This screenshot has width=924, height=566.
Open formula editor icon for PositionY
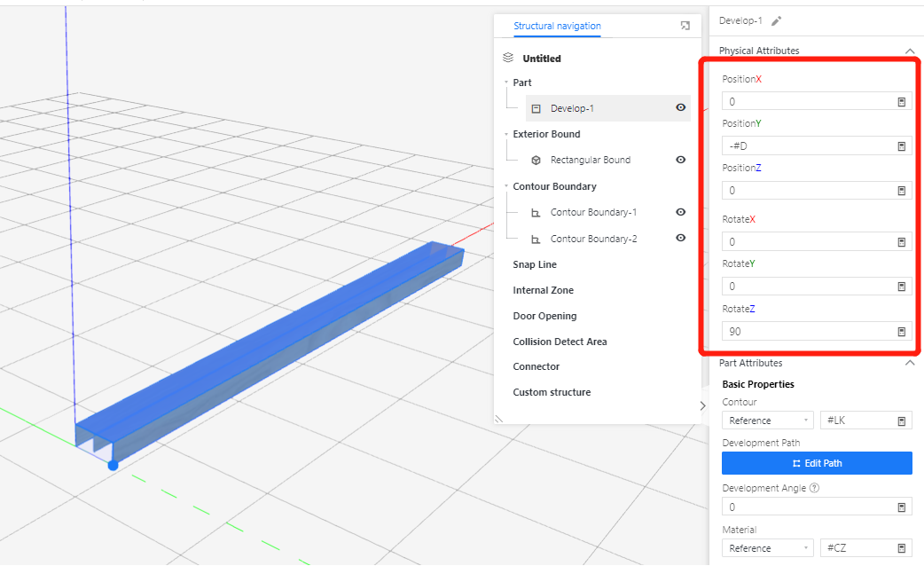[902, 146]
